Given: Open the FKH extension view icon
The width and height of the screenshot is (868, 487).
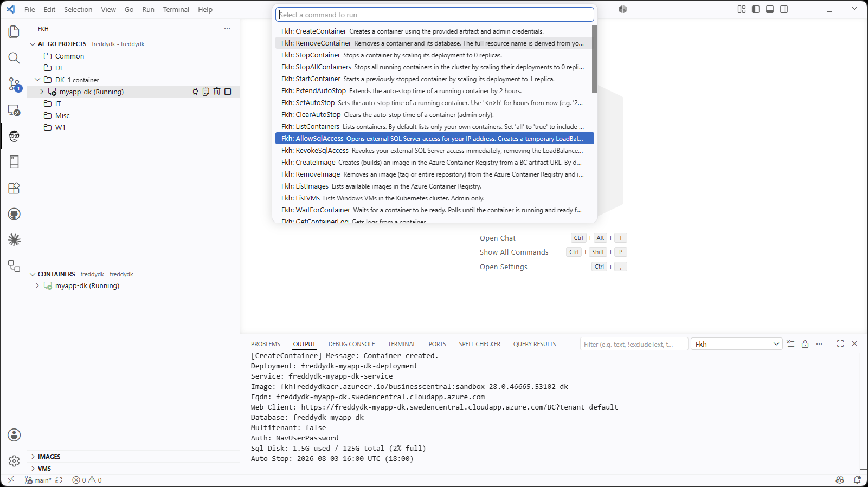Looking at the screenshot, I should pyautogui.click(x=14, y=136).
